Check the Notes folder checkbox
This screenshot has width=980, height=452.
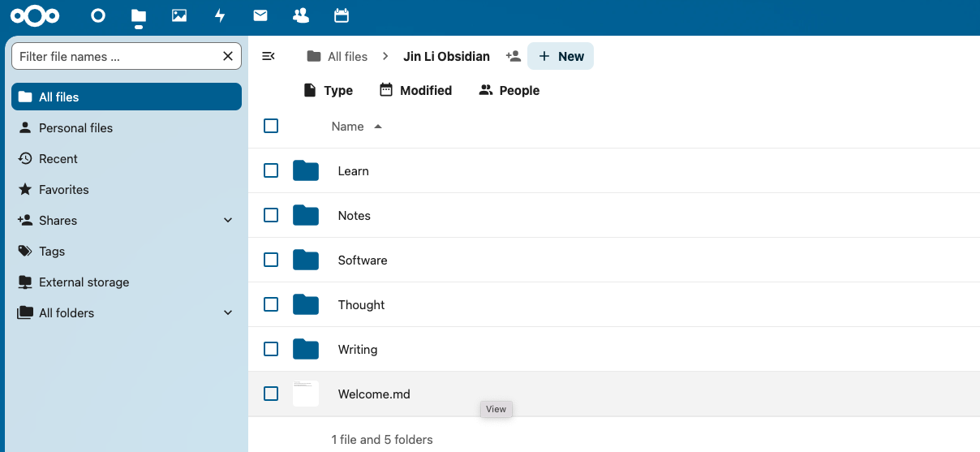tap(271, 215)
